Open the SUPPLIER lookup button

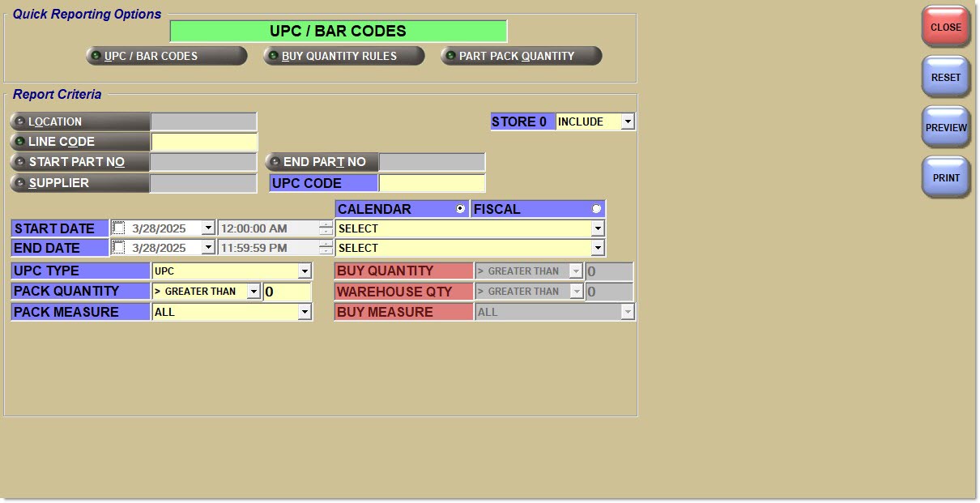click(79, 183)
